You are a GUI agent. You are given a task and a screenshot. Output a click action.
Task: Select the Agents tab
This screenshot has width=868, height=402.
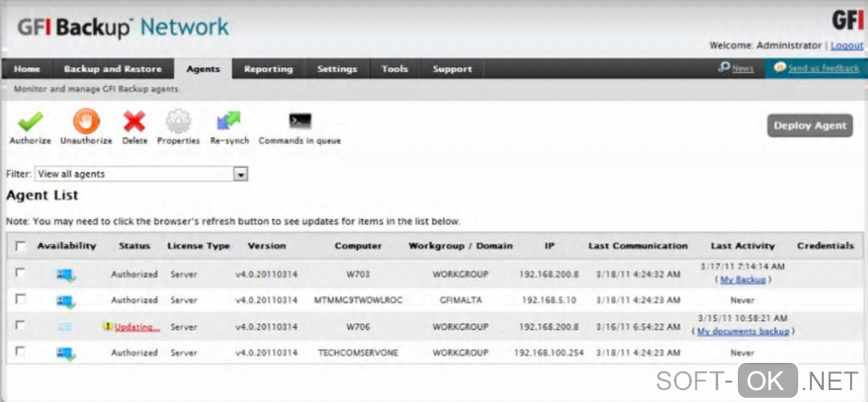point(203,69)
